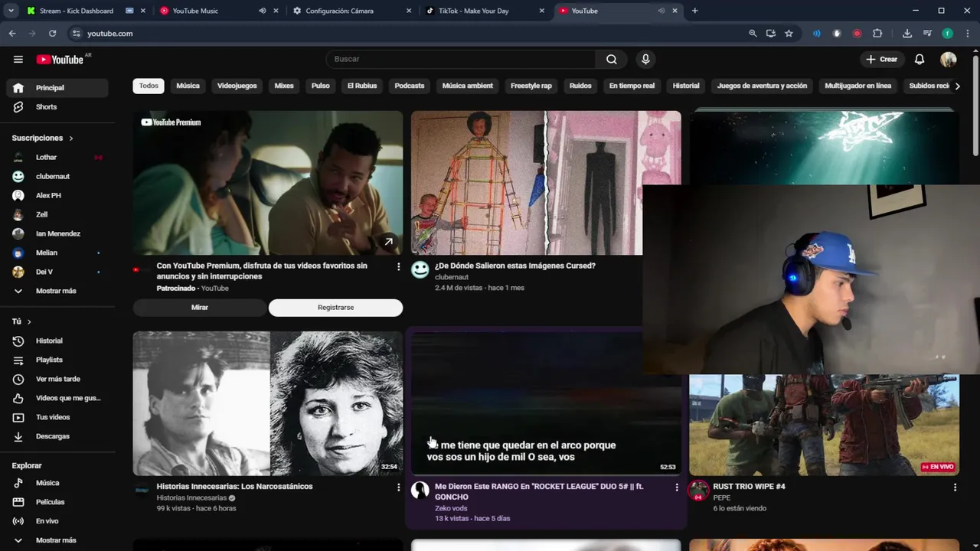Screen dimensions: 980x551
Task: Open the RUST TRIO WIPE live thumbnail
Action: pyautogui.click(x=824, y=425)
